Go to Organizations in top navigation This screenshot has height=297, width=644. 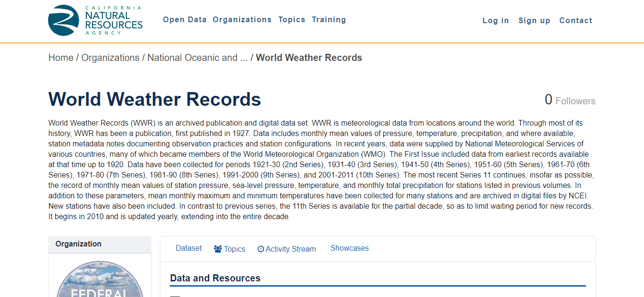pyautogui.click(x=242, y=20)
